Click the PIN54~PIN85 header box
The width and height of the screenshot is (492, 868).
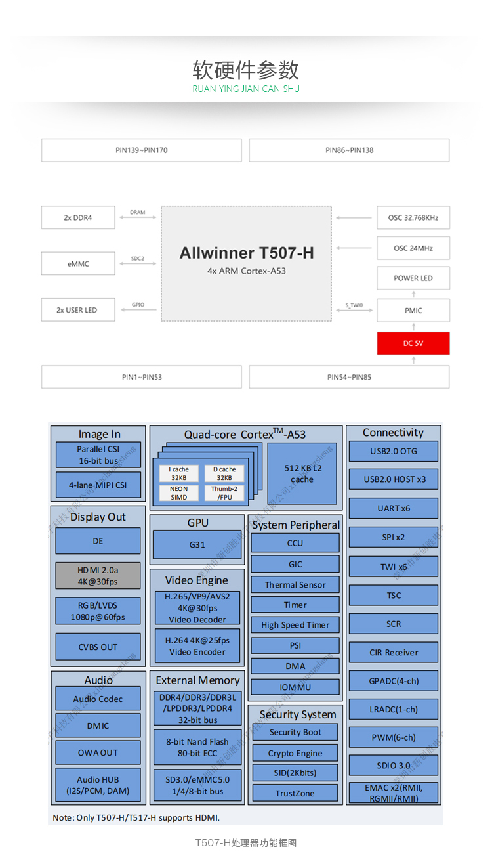coord(349,377)
